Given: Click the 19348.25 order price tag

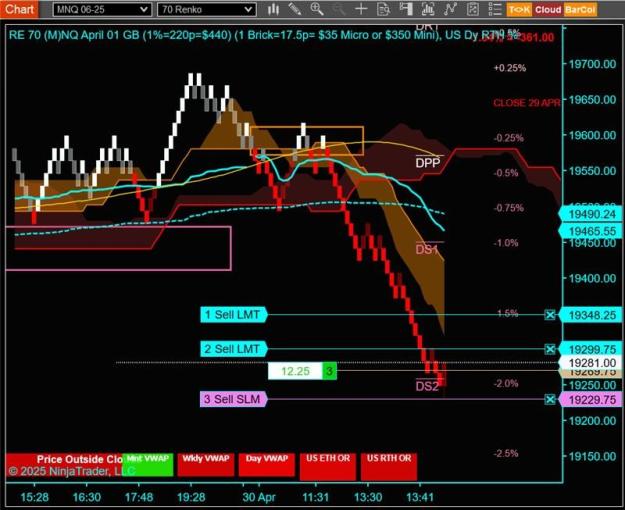Looking at the screenshot, I should [592, 315].
